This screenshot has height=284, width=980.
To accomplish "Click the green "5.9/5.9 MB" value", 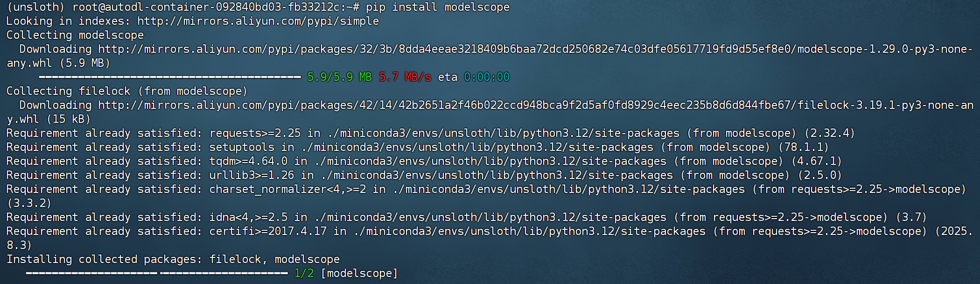I will tap(339, 77).
